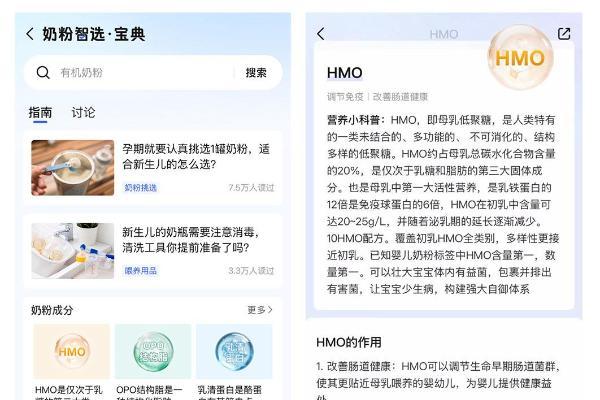
Task: Tap the large HMO badge beside the title
Action: [520, 57]
